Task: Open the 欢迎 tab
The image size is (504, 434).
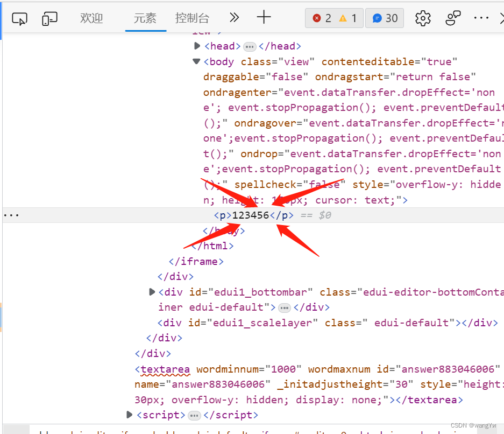Action: pos(91,18)
